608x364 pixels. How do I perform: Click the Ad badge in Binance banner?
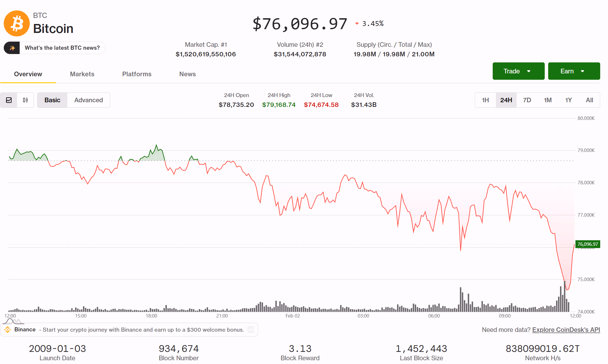pyautogui.click(x=251, y=330)
